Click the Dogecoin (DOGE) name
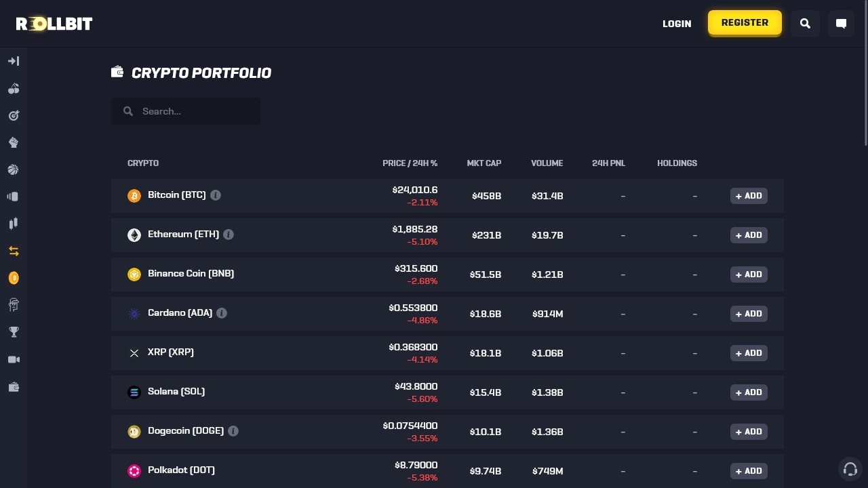 click(x=186, y=430)
